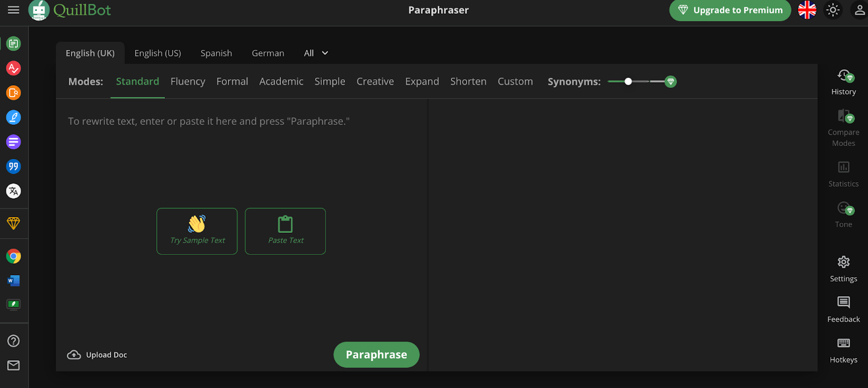Open the orange Plagiarism Checker sidebar tool
868x388 pixels.
tap(14, 93)
